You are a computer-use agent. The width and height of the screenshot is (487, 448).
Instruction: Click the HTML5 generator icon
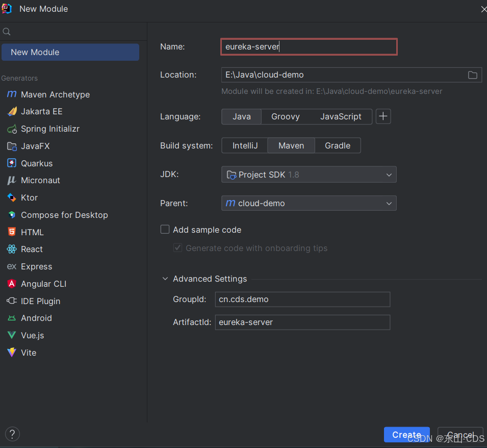click(x=12, y=232)
